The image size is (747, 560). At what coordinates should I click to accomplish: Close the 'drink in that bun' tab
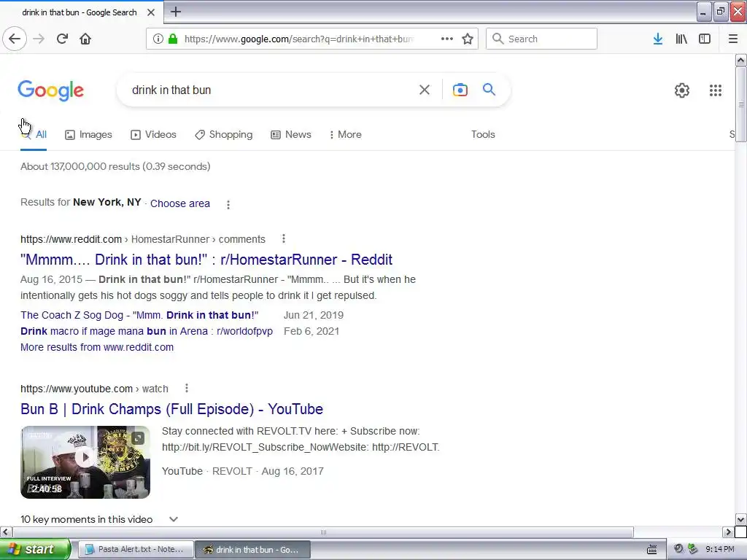click(151, 12)
